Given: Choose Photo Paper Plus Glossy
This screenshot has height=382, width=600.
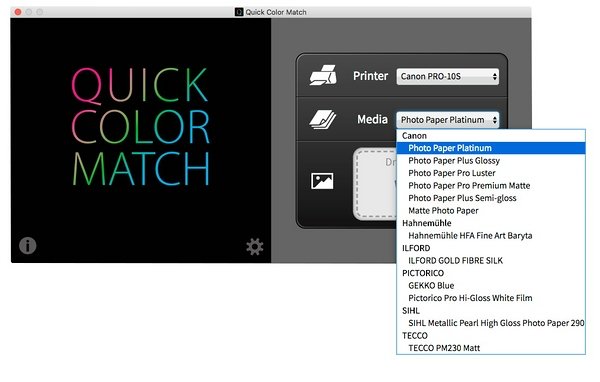Looking at the screenshot, I should [491, 161].
